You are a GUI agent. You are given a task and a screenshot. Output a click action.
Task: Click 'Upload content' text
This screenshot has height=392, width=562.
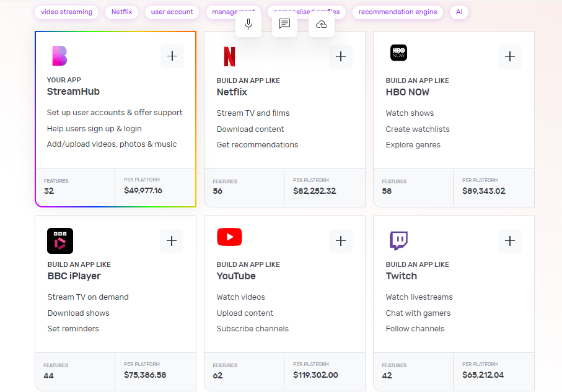(245, 313)
